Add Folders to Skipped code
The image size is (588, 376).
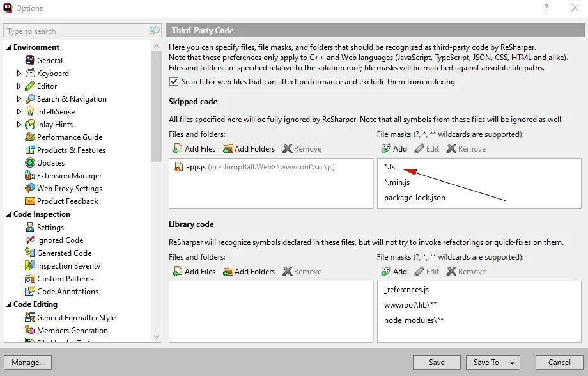249,148
